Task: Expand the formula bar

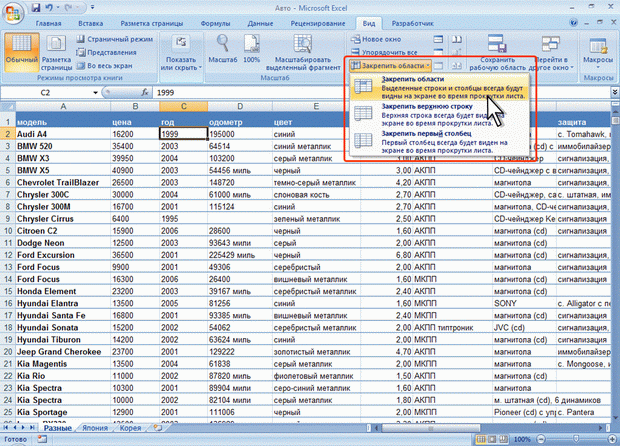Action: click(615, 92)
